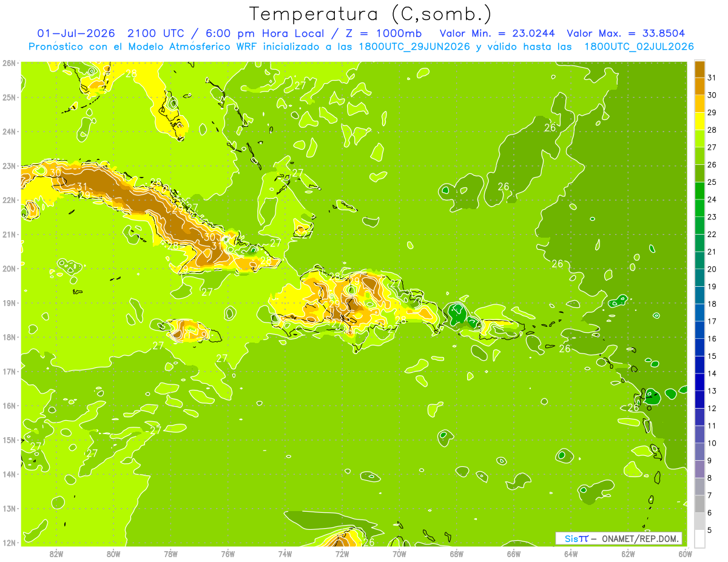Click legend scale number 8

709,478
